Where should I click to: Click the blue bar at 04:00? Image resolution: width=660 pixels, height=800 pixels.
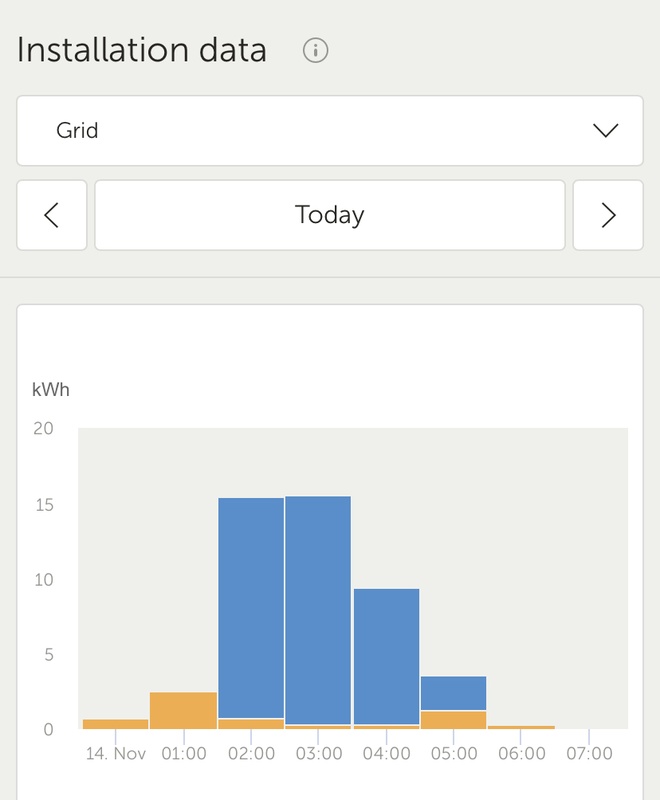tap(386, 655)
